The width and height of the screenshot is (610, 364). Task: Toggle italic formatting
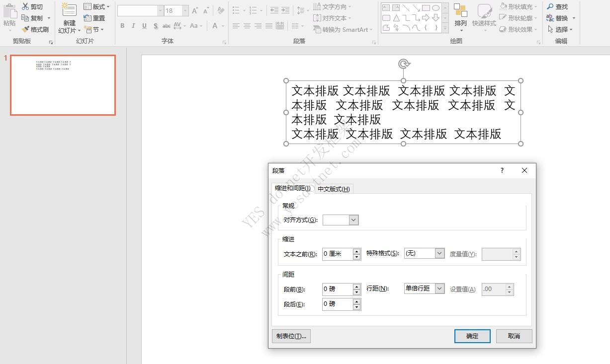click(133, 26)
